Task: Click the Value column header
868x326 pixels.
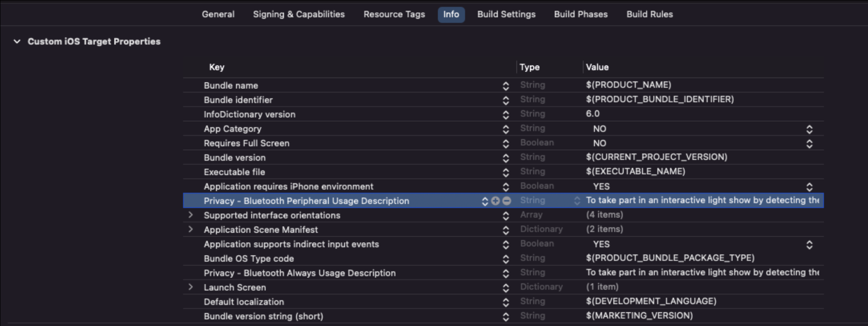Action: pos(597,67)
